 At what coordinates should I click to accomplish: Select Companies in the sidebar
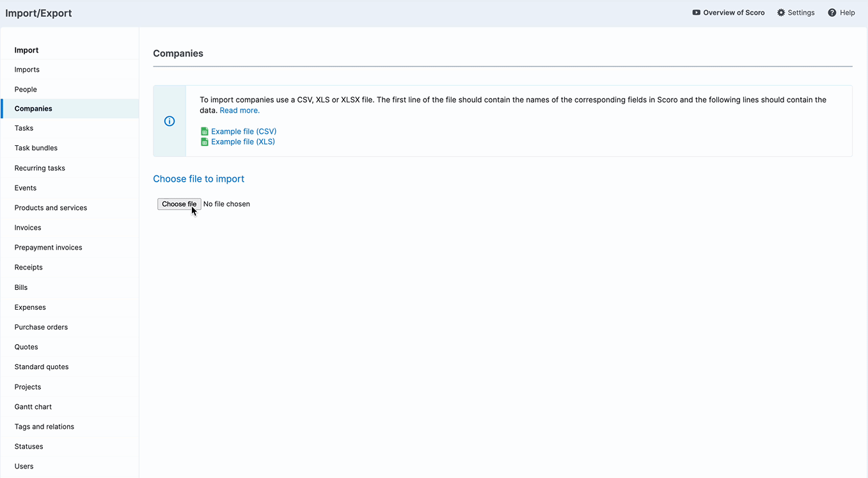[70, 109]
